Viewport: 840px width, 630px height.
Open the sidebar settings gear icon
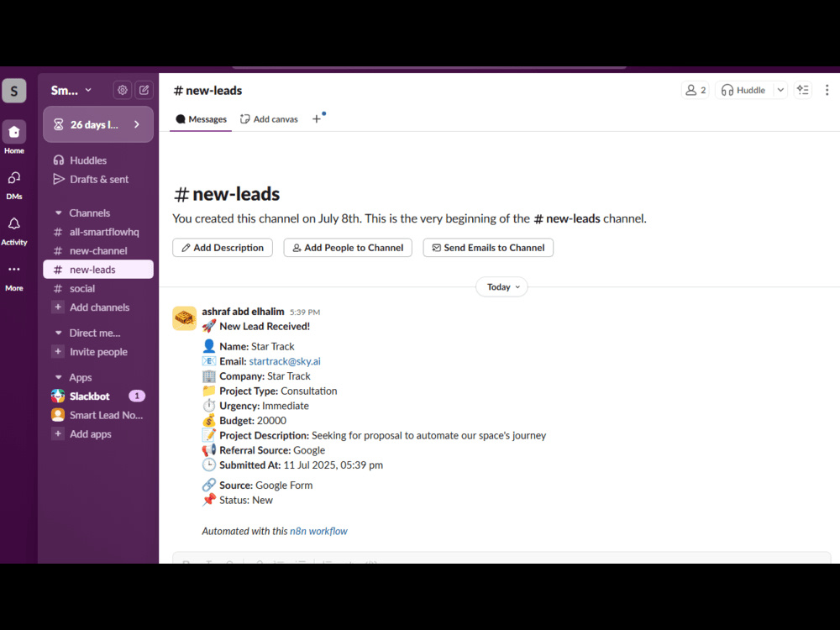(122, 90)
